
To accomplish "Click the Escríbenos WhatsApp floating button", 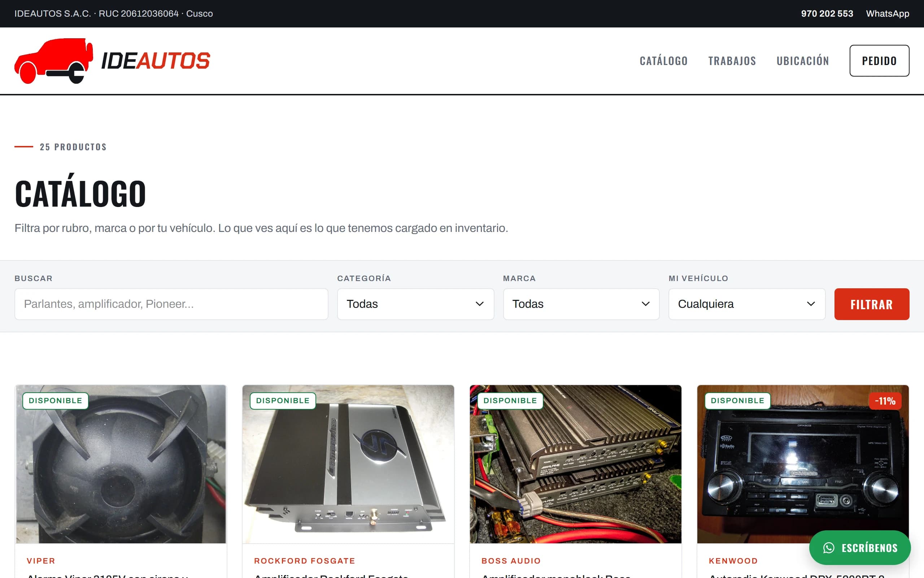I will coord(860,547).
